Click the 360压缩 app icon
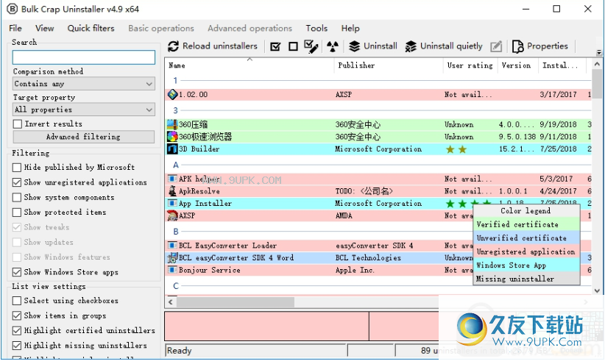 click(172, 124)
